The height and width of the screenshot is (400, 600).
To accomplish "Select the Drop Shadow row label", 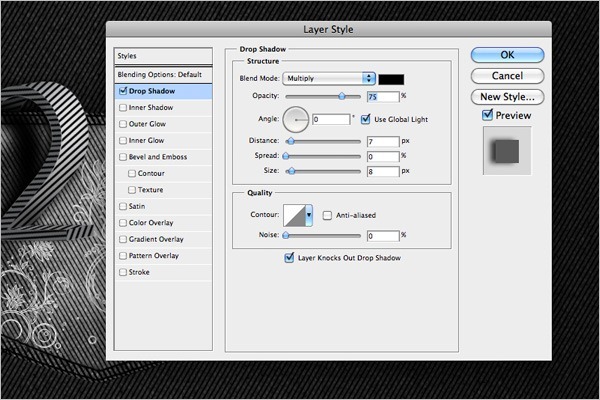I will click(152, 91).
